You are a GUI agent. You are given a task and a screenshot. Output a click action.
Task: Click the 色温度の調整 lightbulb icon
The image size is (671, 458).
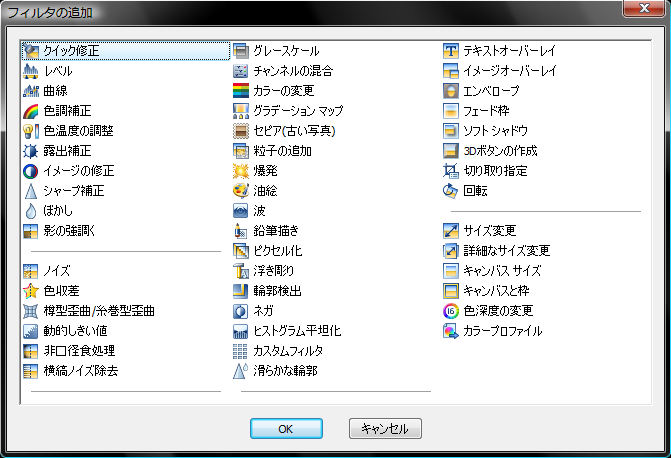[31, 131]
